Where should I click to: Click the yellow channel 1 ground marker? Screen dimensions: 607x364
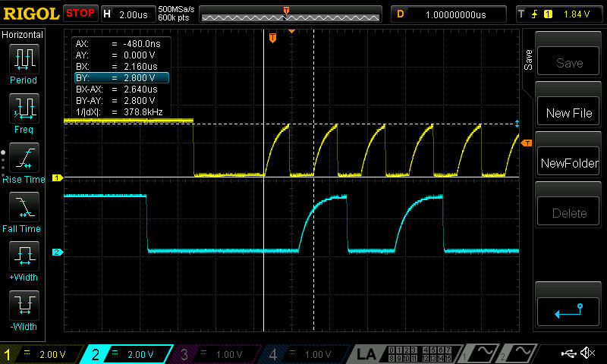pos(58,177)
